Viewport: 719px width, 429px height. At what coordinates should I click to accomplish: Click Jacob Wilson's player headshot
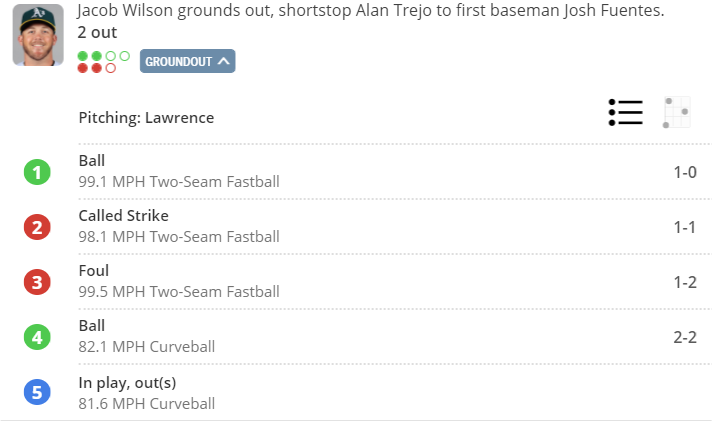click(38, 35)
